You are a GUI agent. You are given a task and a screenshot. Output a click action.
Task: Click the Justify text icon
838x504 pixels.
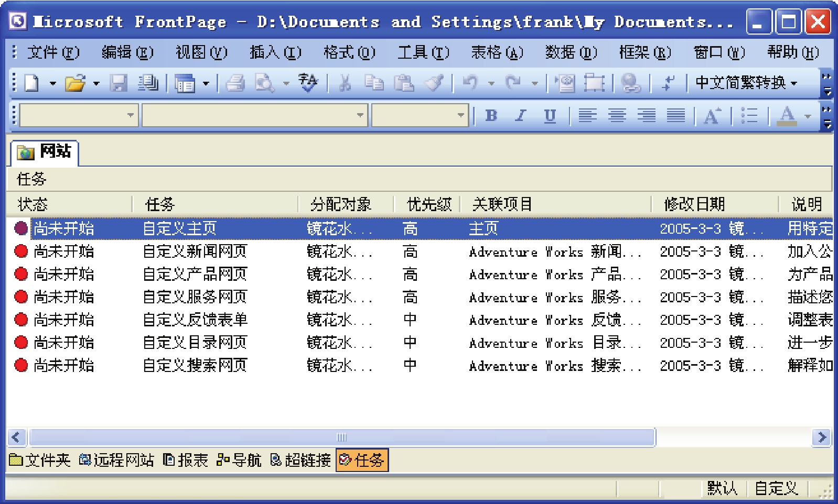(676, 115)
